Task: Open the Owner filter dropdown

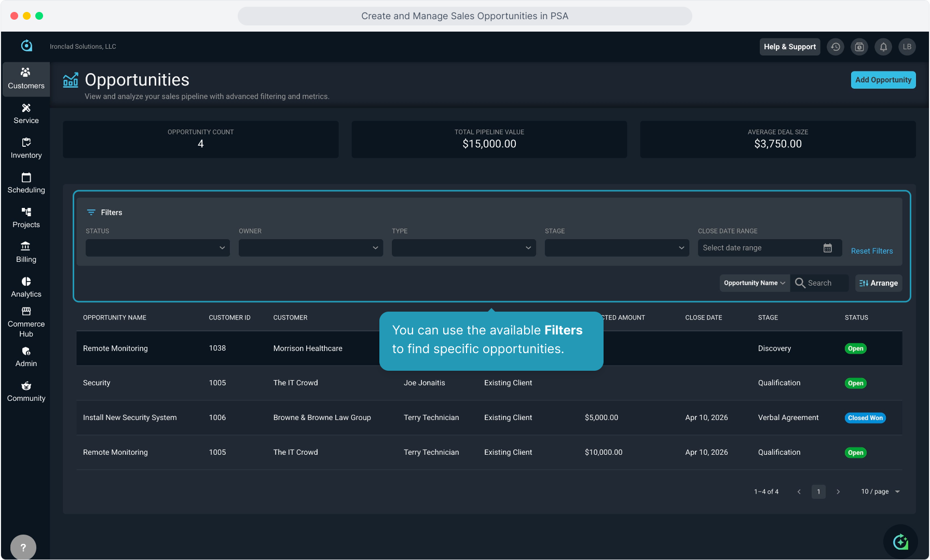Action: click(x=310, y=248)
